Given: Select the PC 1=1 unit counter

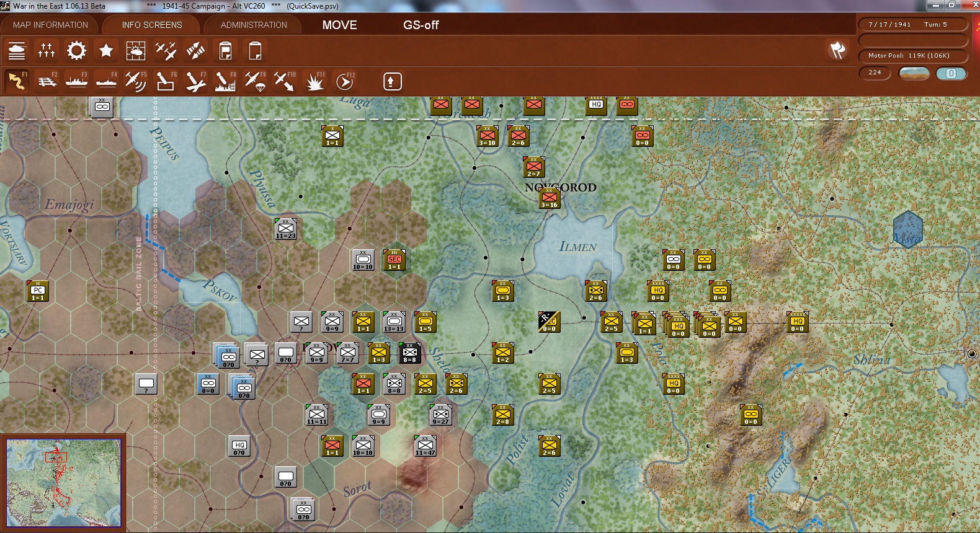Looking at the screenshot, I should 38,291.
